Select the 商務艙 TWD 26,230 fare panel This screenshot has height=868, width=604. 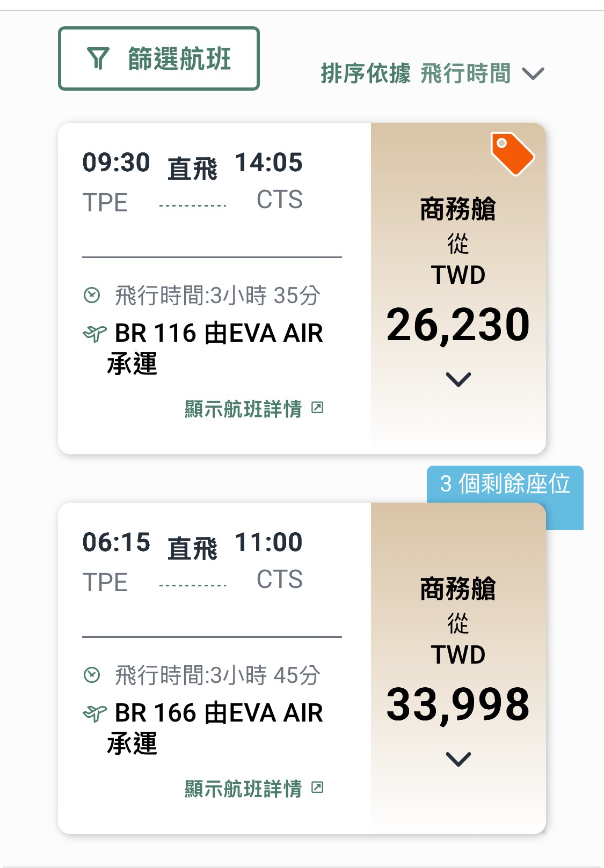click(459, 289)
